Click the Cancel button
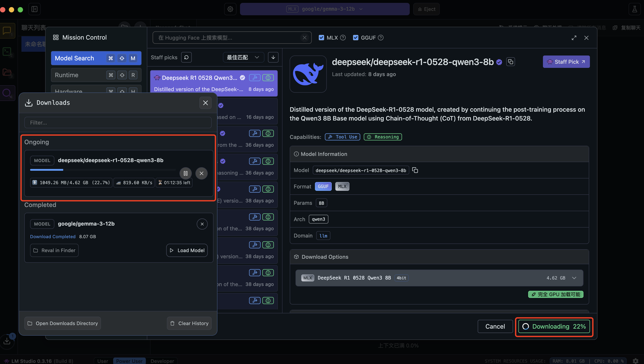Viewport: 644px width, 364px height. [x=495, y=326]
